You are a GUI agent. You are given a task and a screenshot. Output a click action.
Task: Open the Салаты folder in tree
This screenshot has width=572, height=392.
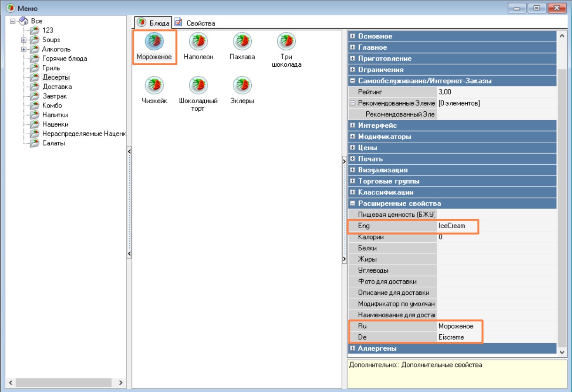point(53,143)
